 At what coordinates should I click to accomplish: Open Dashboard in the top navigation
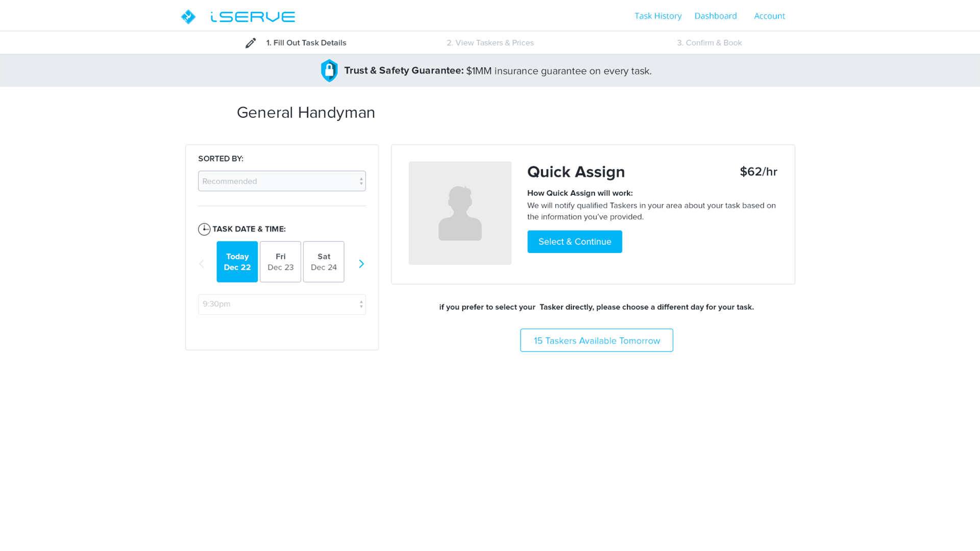point(716,16)
